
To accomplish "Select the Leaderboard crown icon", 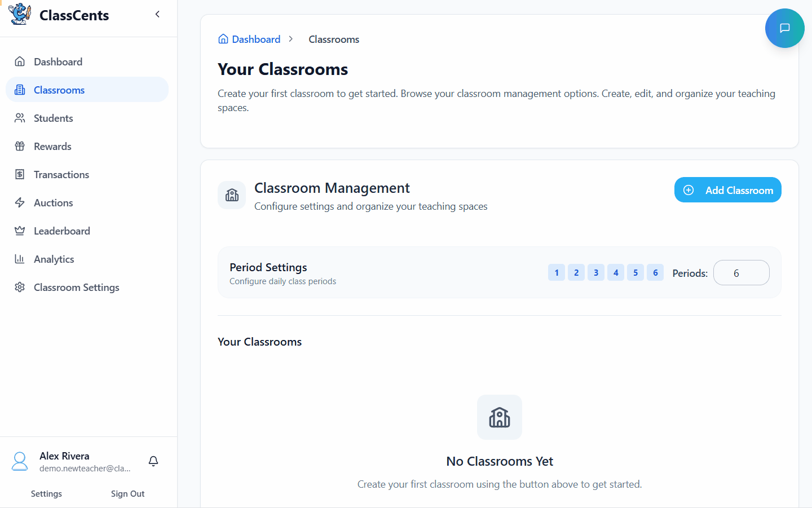I will coord(20,231).
